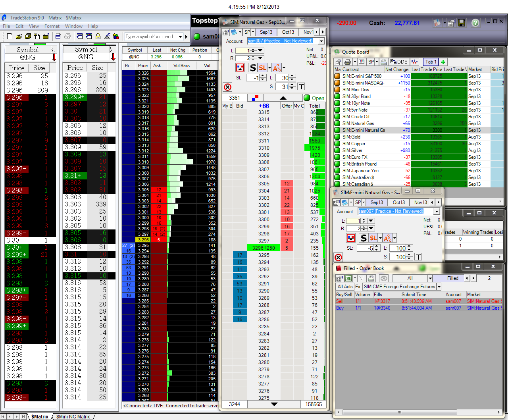Expand the R quantity dropdown in Natural Gas Sep13
This screenshot has height=420, width=508.
[260, 58]
